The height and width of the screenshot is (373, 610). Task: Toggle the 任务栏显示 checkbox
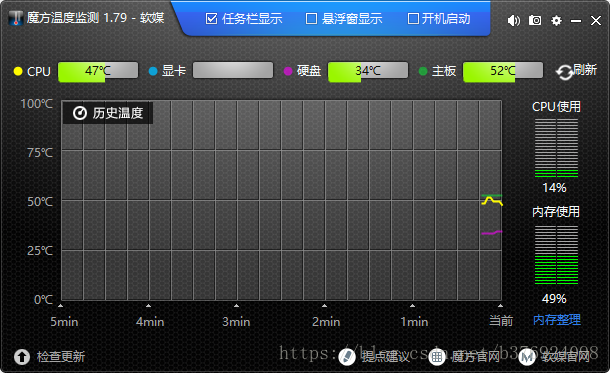click(x=211, y=18)
